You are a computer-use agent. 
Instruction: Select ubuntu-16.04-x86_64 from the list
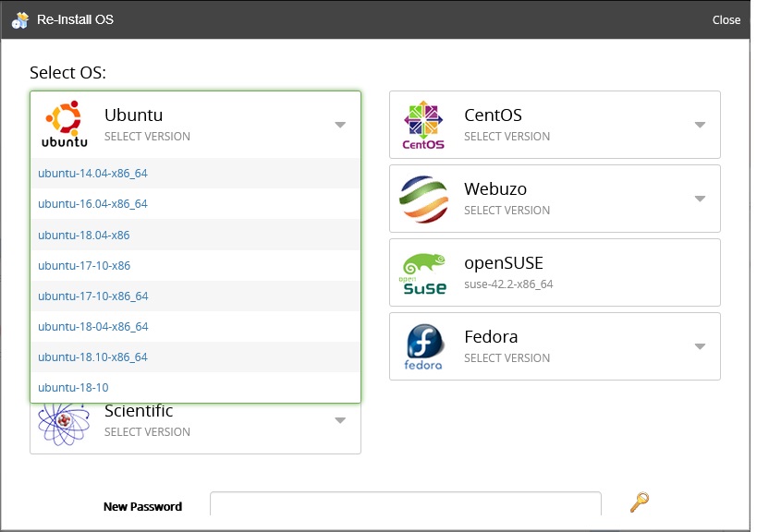pos(195,204)
